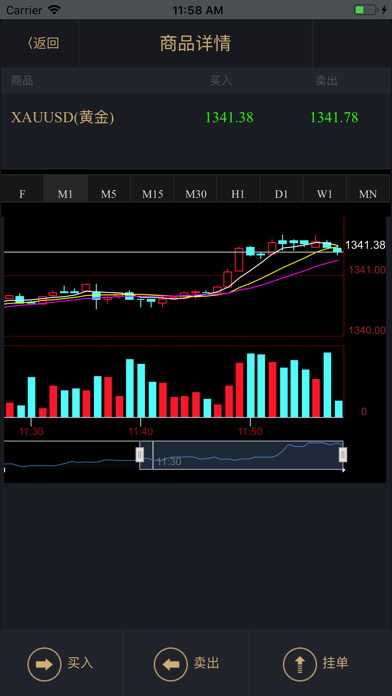This screenshot has height=696, width=392.
Task: Show the D1 daily chart tab
Action: coord(281,189)
